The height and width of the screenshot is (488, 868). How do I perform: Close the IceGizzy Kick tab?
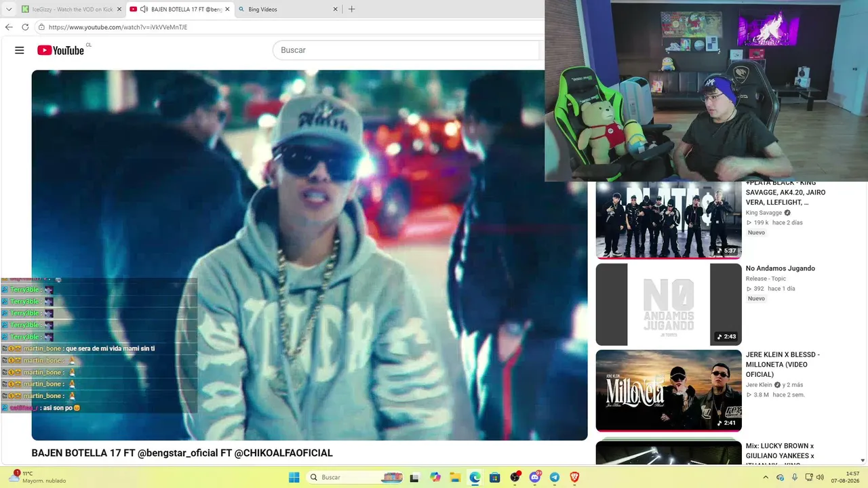[119, 9]
